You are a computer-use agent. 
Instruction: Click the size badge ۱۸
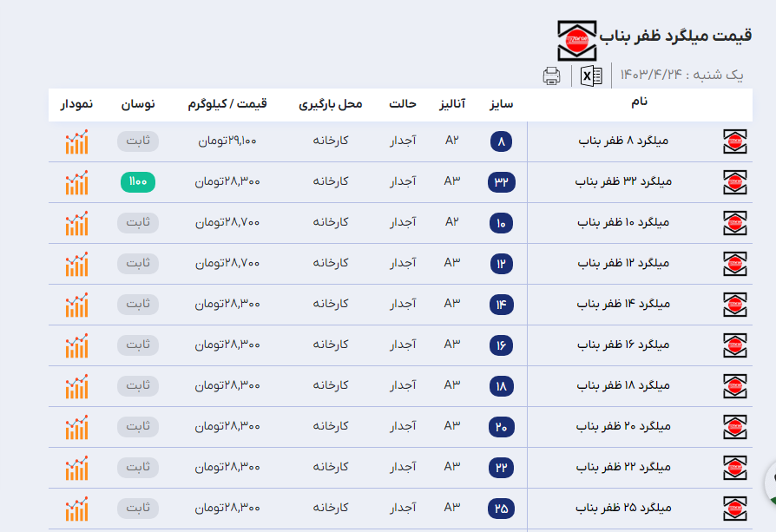click(x=502, y=385)
